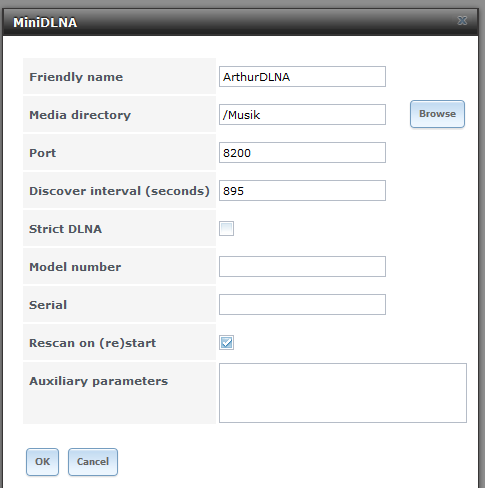Select the Media directory field showing /Musik

pyautogui.click(x=302, y=115)
